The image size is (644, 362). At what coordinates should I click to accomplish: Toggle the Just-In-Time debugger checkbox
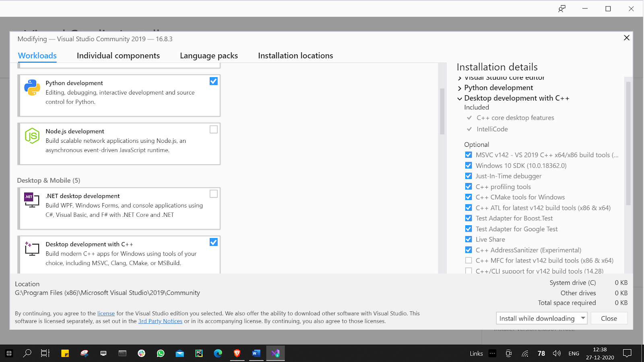pos(469,176)
